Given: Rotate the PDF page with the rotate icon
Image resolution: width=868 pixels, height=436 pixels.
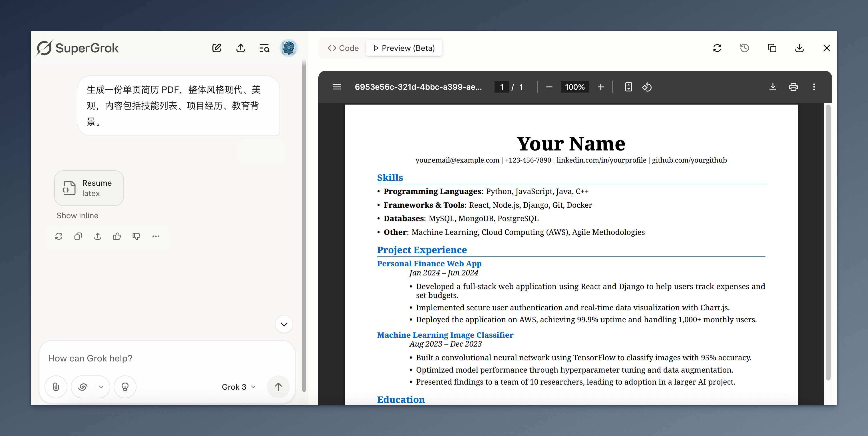Looking at the screenshot, I should 647,87.
